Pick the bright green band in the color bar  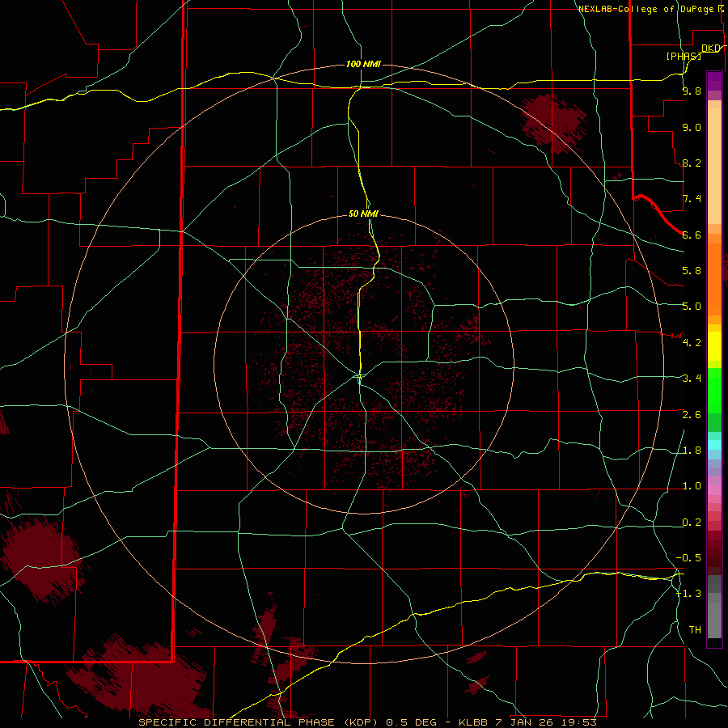(714, 391)
